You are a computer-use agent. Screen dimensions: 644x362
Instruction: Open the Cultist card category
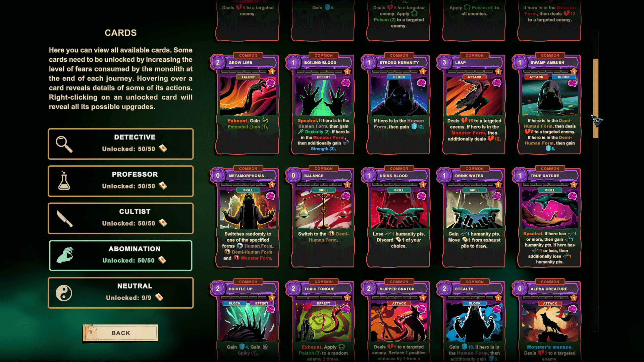pyautogui.click(x=121, y=218)
